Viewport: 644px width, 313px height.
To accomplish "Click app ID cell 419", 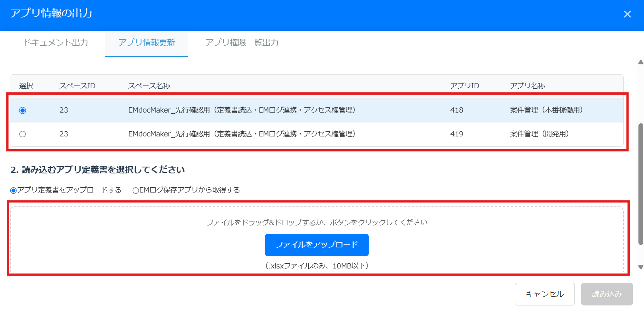I will pyautogui.click(x=457, y=134).
